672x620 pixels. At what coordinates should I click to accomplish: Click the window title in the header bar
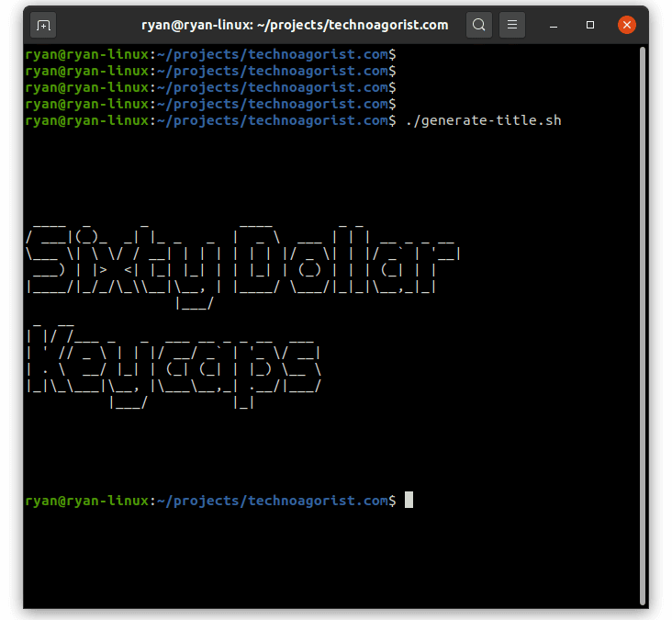tap(294, 26)
